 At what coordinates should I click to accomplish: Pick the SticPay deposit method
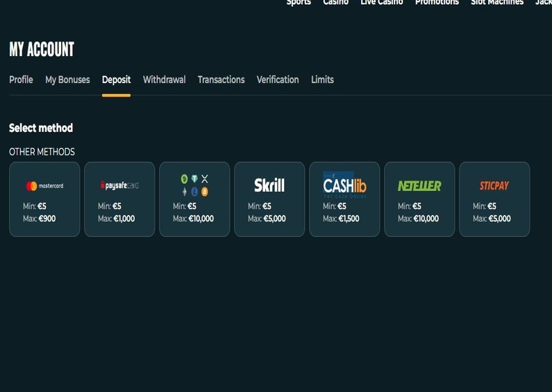[494, 199]
